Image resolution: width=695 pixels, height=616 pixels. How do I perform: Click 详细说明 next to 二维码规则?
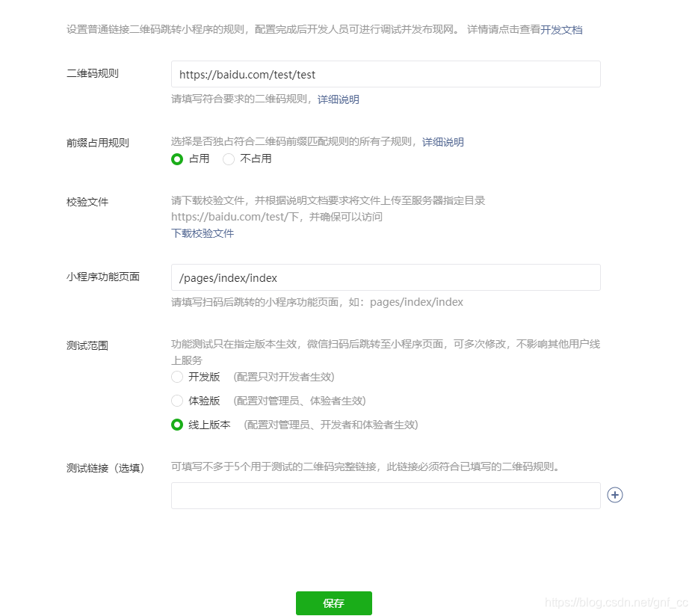pos(339,99)
